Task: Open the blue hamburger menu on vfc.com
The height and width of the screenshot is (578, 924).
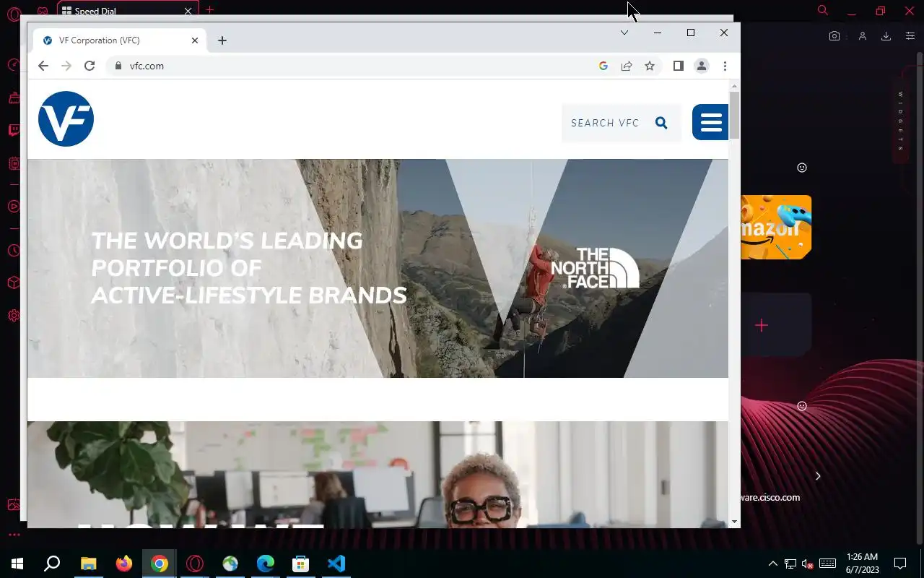Action: click(x=710, y=122)
